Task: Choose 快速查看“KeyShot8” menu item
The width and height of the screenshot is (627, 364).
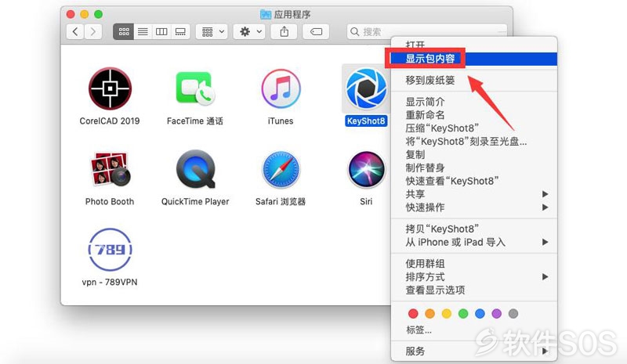Action: click(474, 181)
